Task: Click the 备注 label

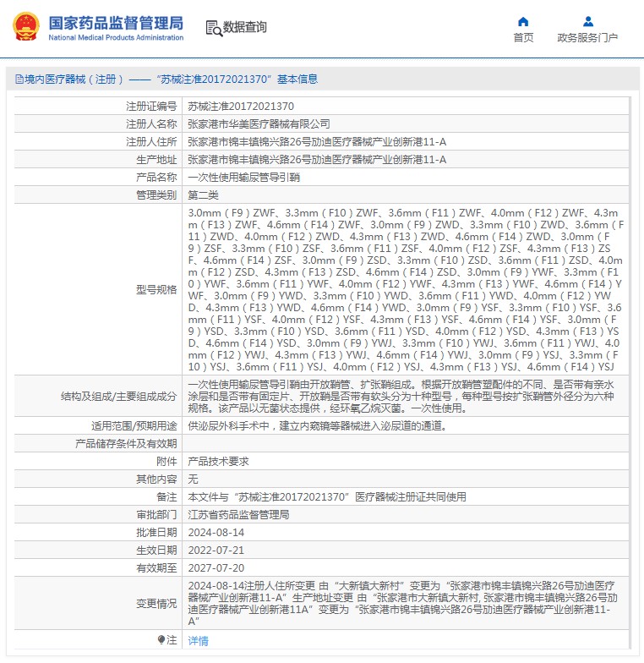Action: [166, 497]
